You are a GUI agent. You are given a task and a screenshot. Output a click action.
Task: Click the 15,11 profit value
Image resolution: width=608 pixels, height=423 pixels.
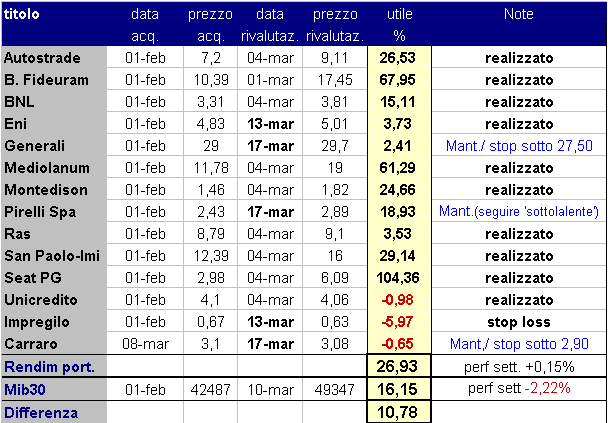[397, 102]
